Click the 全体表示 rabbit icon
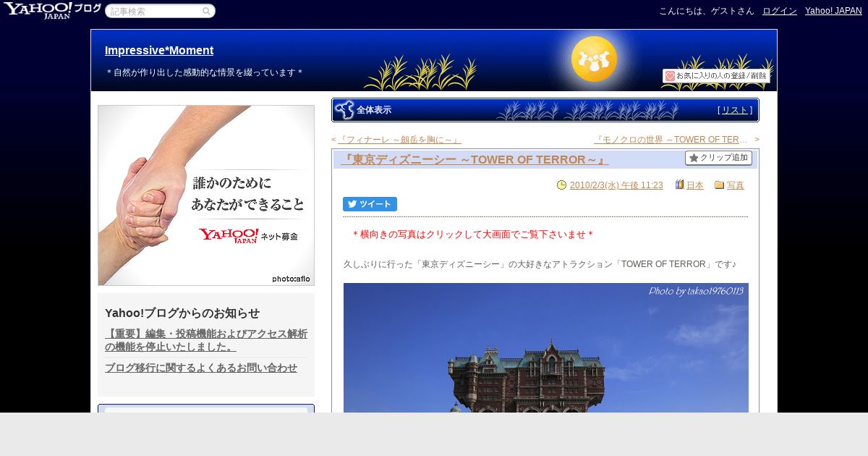Image resolution: width=868 pixels, height=456 pixels. 344,110
